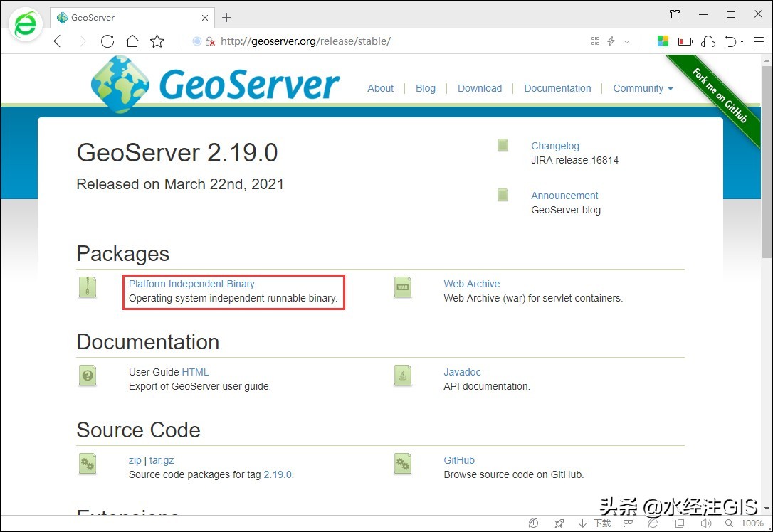Viewport: 773px width, 532px height.
Task: Open the zoom 100% control
Action: click(x=745, y=523)
